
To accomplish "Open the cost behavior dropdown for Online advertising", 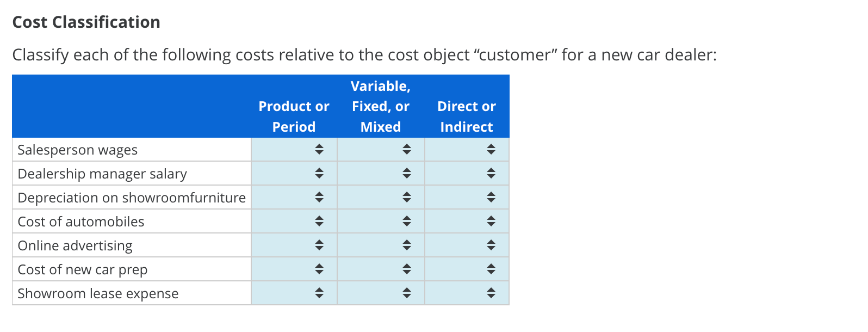I will tap(406, 245).
